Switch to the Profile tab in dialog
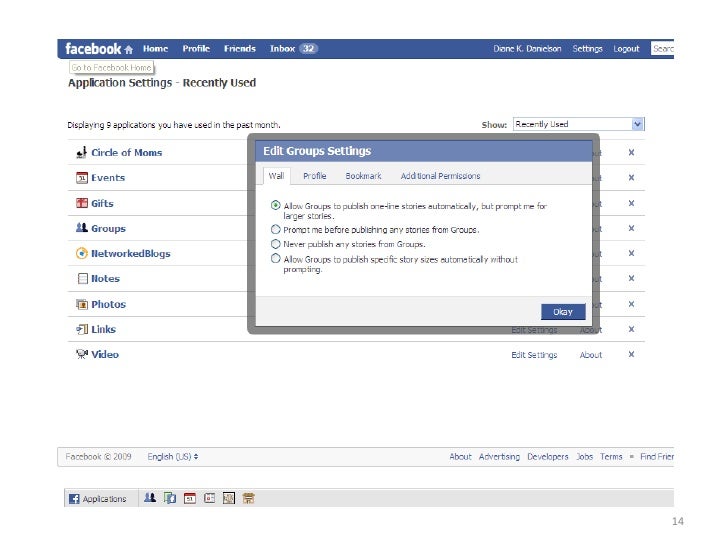Screen dimensions: 728x546 (x=315, y=176)
